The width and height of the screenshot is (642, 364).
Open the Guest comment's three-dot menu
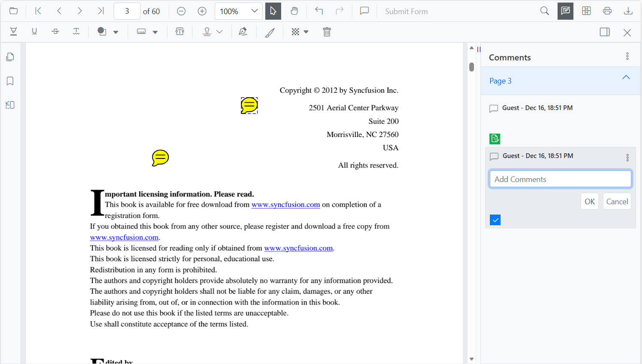pos(627,157)
